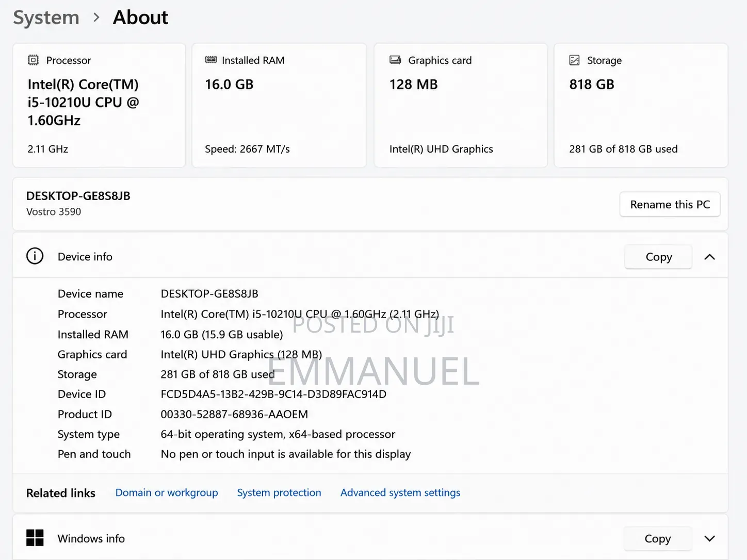The image size is (747, 560).
Task: Copy the Device info details
Action: click(x=658, y=257)
